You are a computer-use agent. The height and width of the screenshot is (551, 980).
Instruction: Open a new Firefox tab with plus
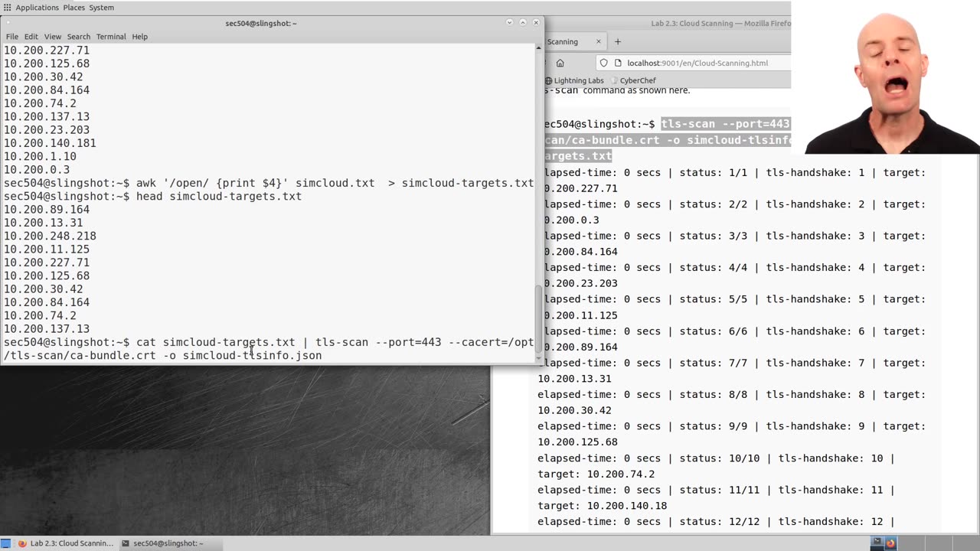pos(618,41)
